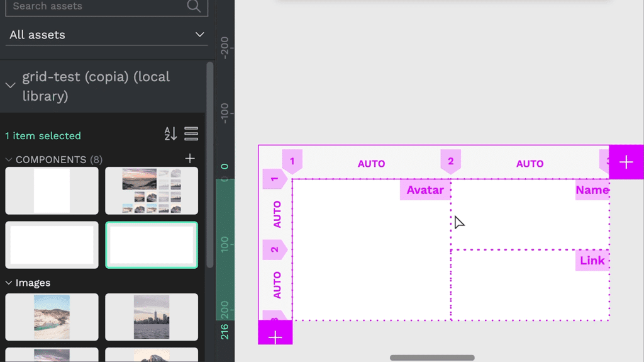
Task: Sort assets alphabetically with A-Z icon
Action: click(170, 134)
